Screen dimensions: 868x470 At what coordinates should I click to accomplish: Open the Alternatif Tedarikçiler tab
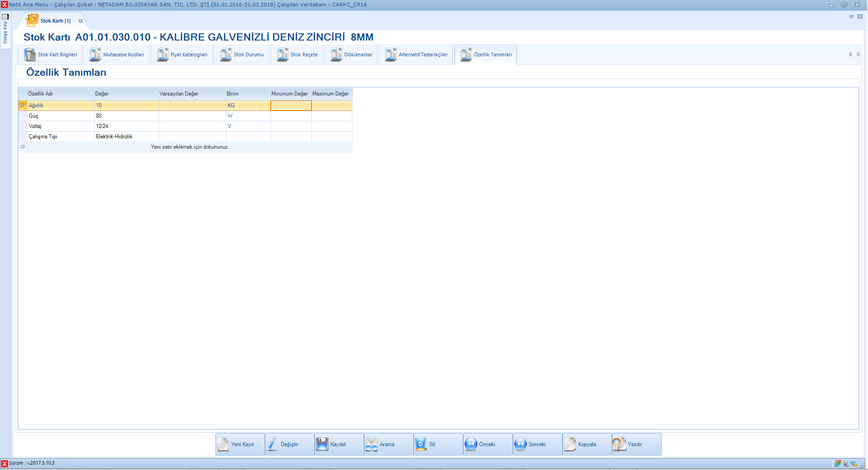pos(417,55)
